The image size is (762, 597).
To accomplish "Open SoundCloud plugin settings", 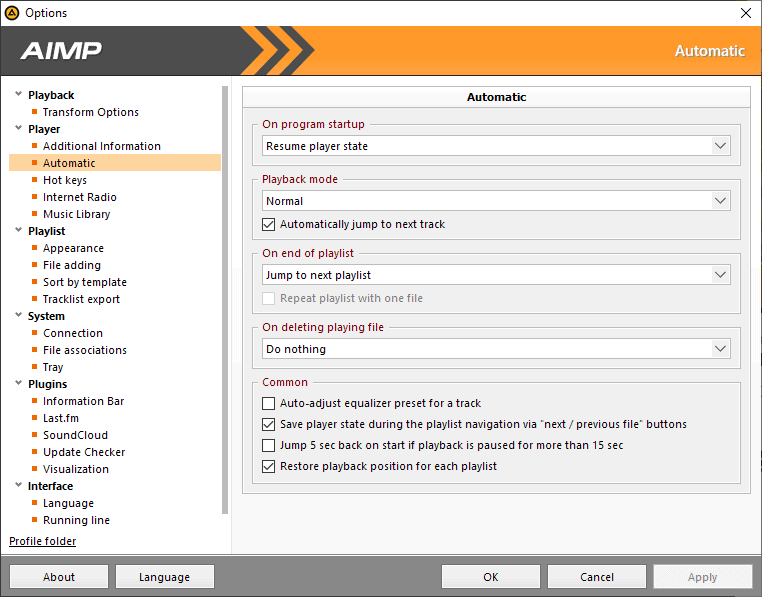I will [x=75, y=435].
